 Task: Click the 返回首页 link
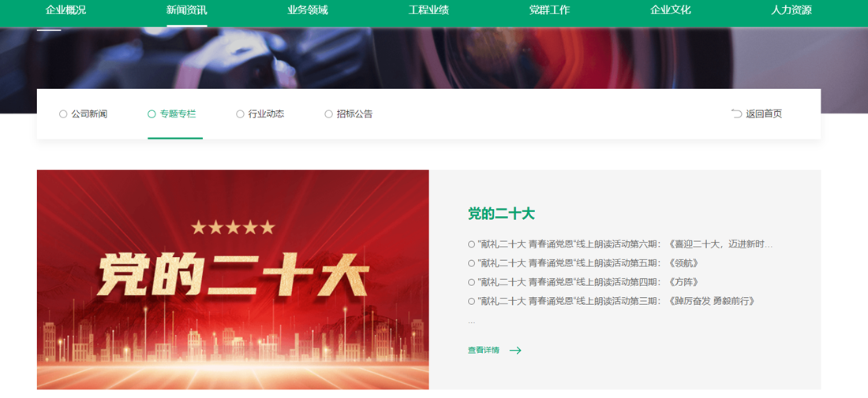(764, 113)
